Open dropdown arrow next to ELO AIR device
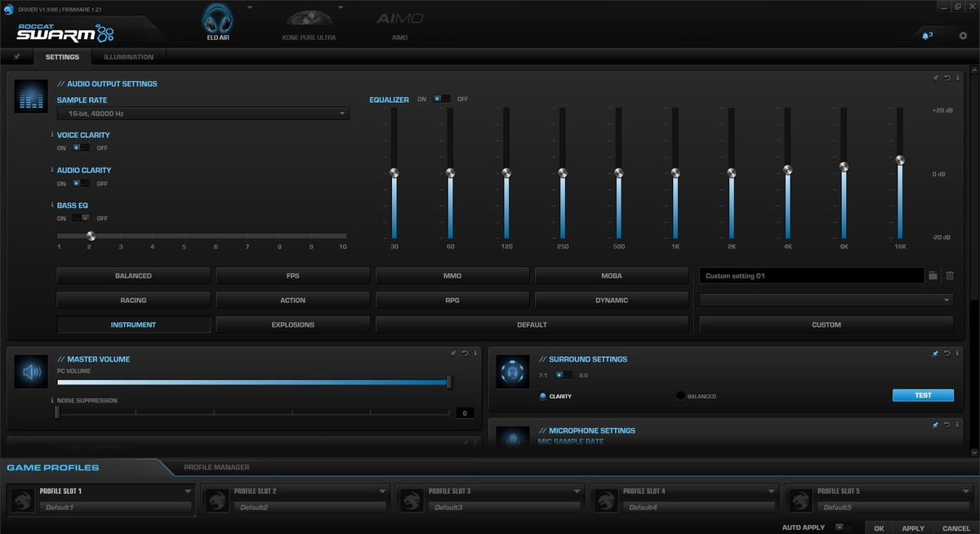The height and width of the screenshot is (534, 980). pyautogui.click(x=250, y=7)
